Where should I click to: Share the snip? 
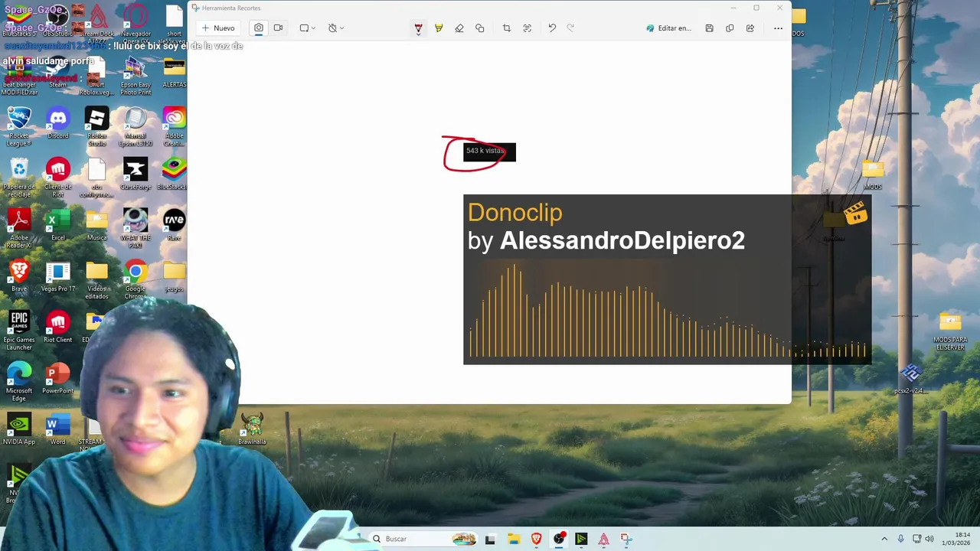click(750, 28)
